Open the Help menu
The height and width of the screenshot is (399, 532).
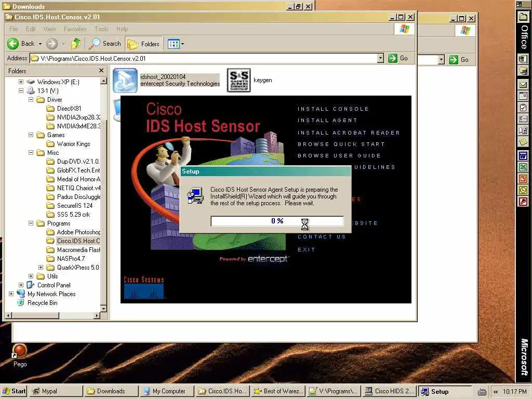pyautogui.click(x=122, y=29)
